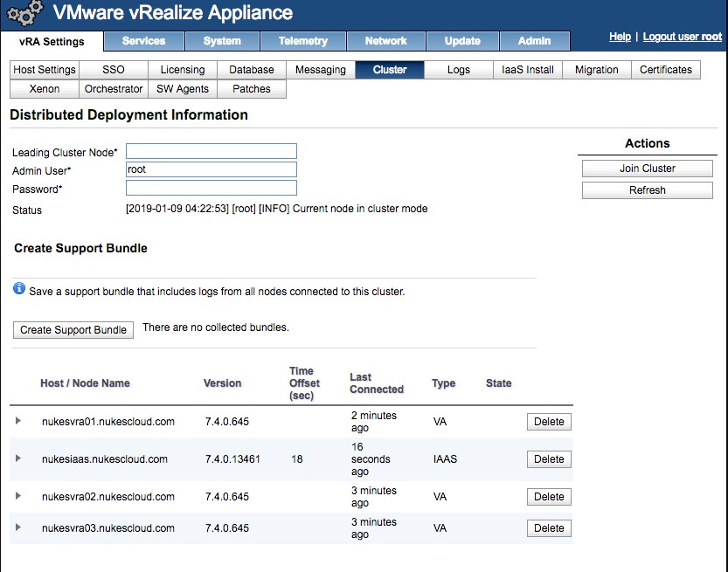The image size is (728, 572).
Task: Click the blue info icon beside support bundle text
Action: (19, 288)
